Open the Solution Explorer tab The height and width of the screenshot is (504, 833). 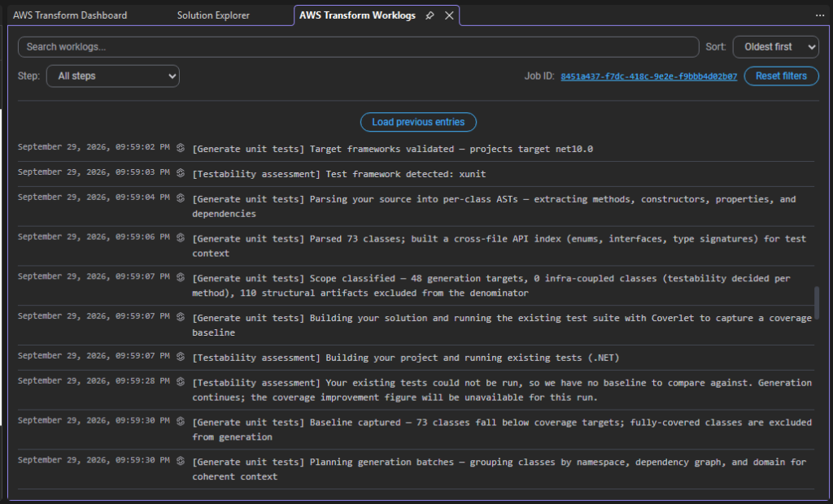[213, 15]
